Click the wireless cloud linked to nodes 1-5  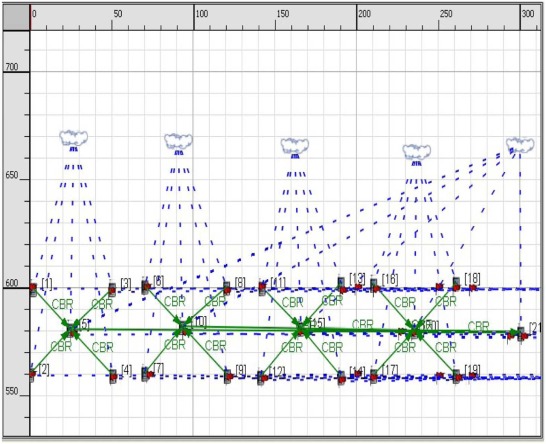pos(73,138)
